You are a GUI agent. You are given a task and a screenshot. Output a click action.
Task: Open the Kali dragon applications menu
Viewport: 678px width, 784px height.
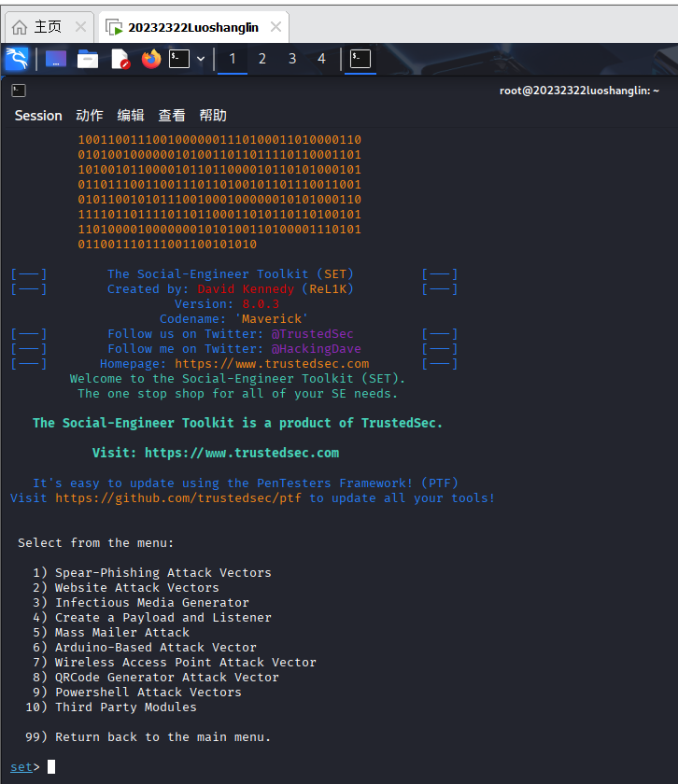point(17,59)
